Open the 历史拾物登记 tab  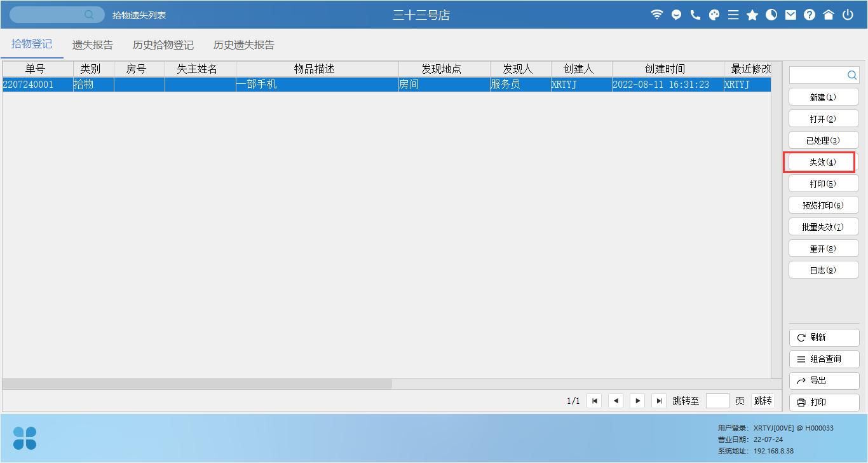click(163, 45)
